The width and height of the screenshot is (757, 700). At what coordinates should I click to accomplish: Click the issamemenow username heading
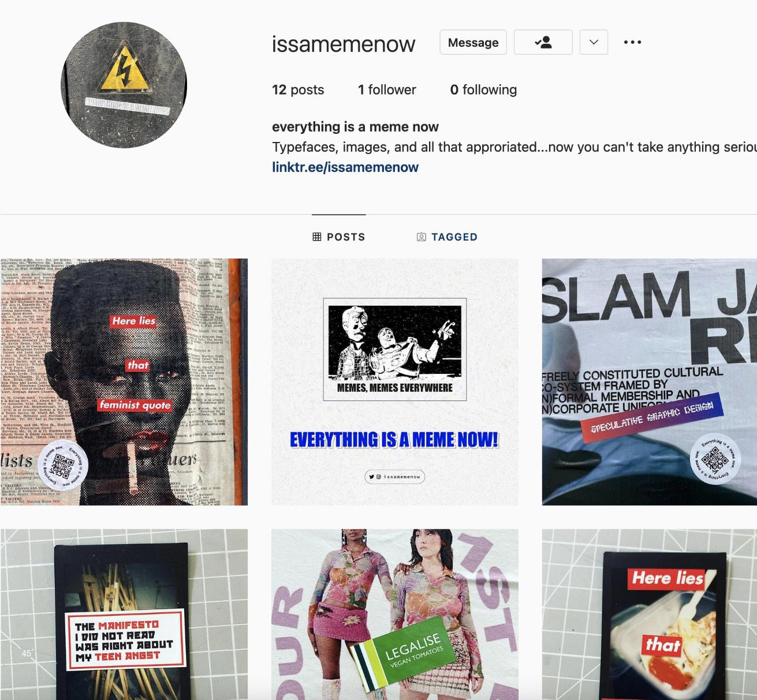344,43
